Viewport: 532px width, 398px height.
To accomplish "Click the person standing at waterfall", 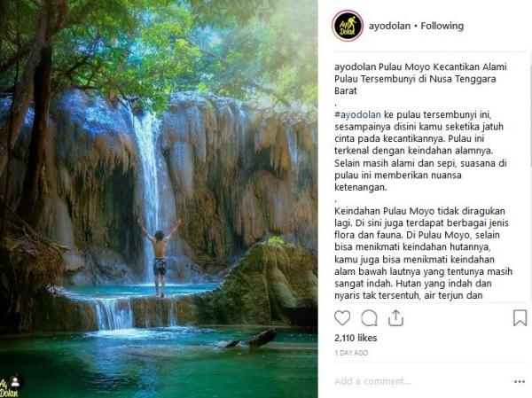I will pos(160,258).
